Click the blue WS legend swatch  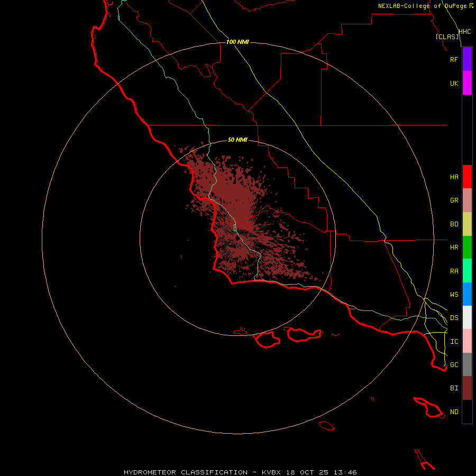point(467,294)
